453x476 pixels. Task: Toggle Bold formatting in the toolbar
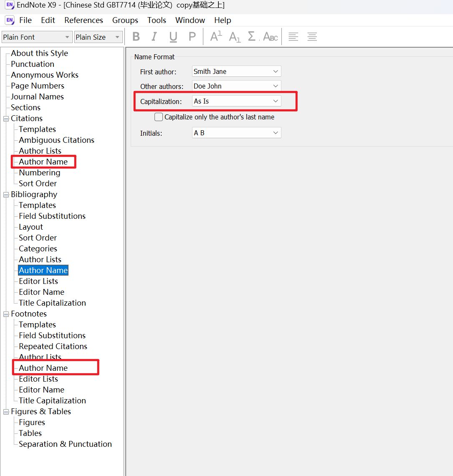(137, 37)
